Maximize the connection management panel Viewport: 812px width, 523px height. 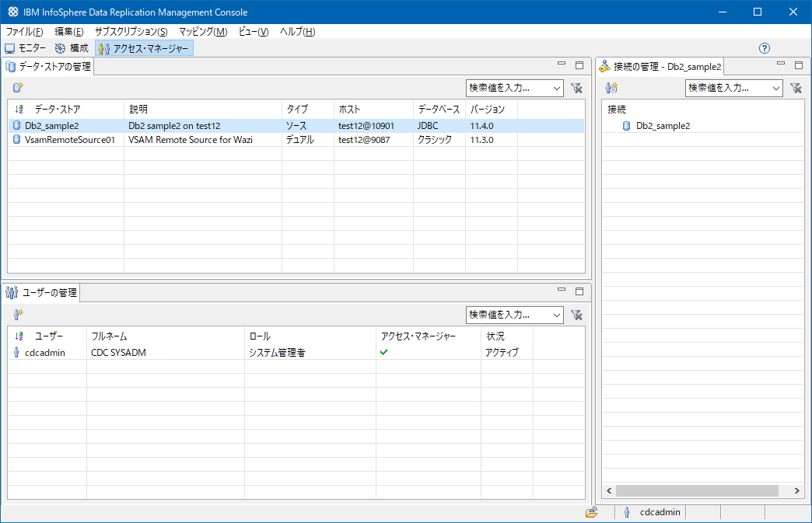click(799, 65)
